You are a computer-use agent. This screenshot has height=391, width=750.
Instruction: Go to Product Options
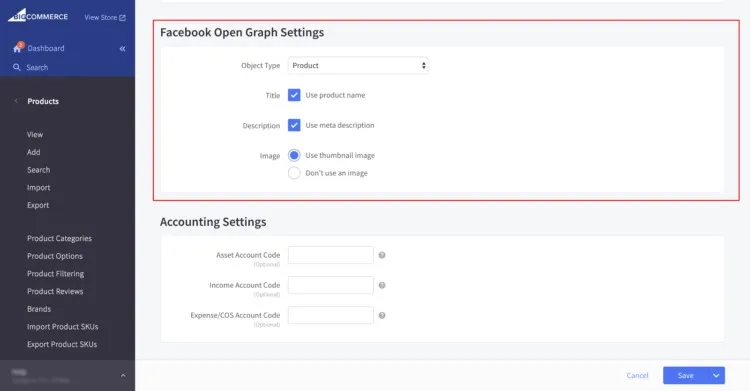(55, 256)
